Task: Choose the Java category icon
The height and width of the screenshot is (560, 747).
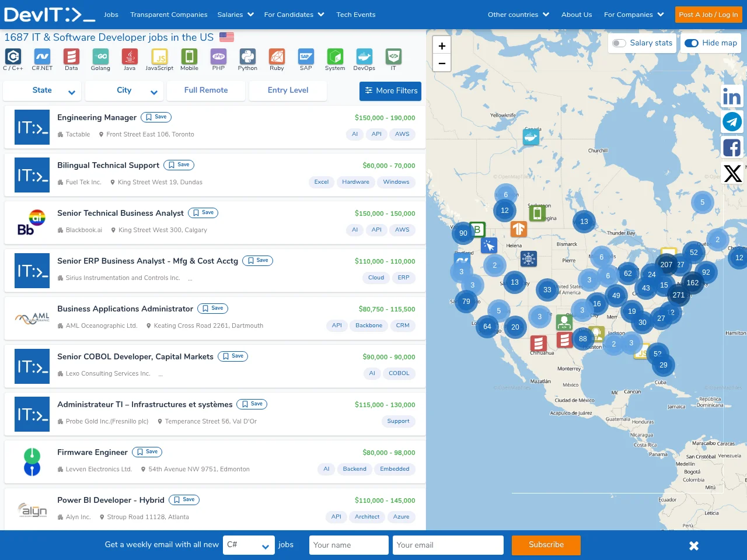Action: click(x=130, y=56)
